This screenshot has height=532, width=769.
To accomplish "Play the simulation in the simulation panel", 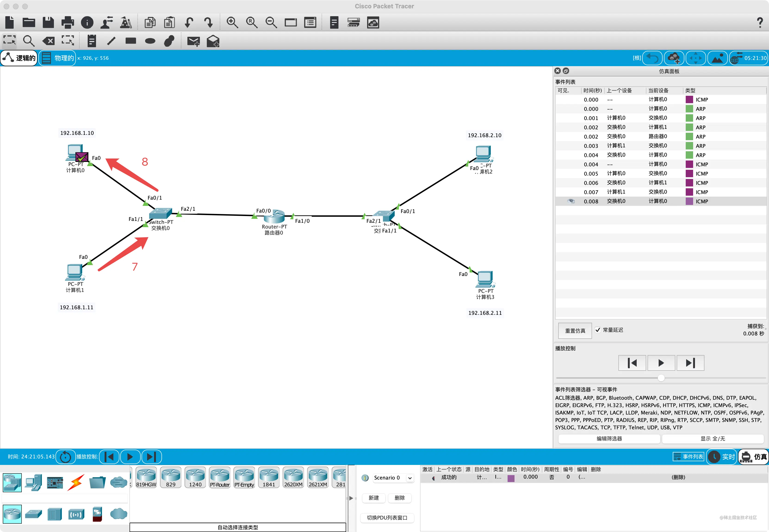I will point(661,363).
